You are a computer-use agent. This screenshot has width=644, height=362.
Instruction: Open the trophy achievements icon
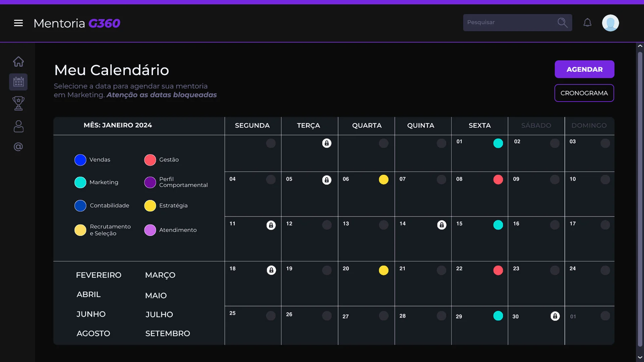(18, 103)
